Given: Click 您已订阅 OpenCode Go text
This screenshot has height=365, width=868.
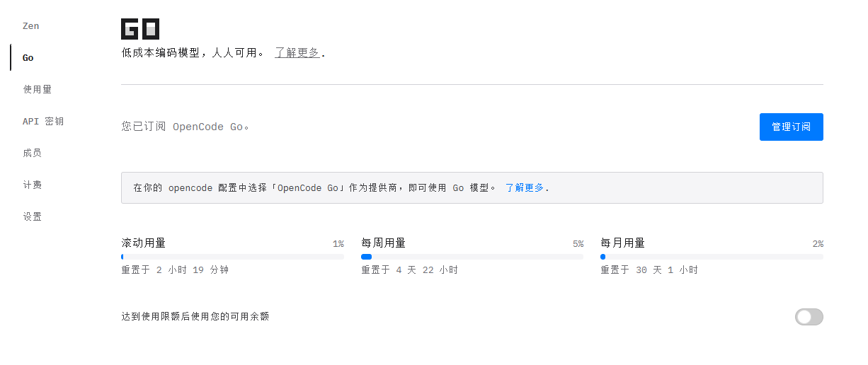Looking at the screenshot, I should (x=185, y=127).
